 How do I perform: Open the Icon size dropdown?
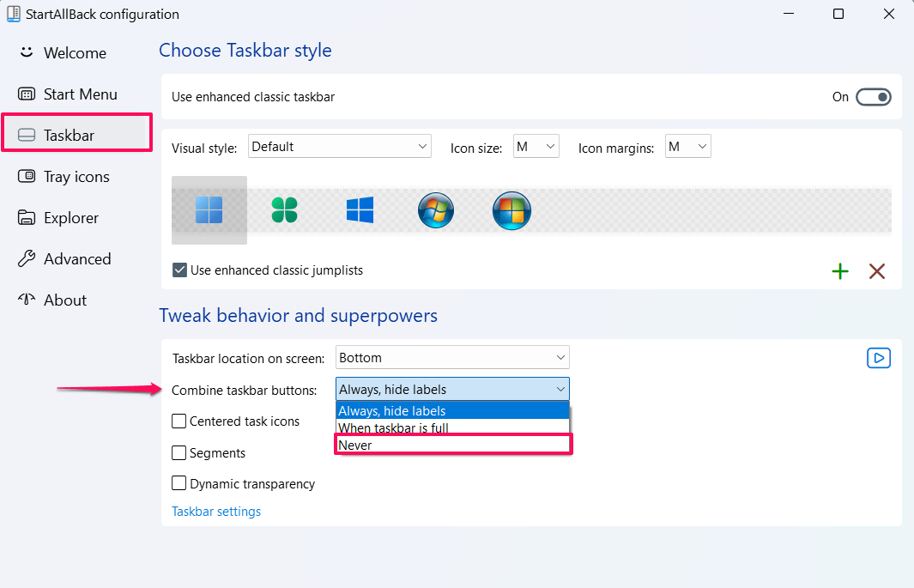pyautogui.click(x=536, y=146)
